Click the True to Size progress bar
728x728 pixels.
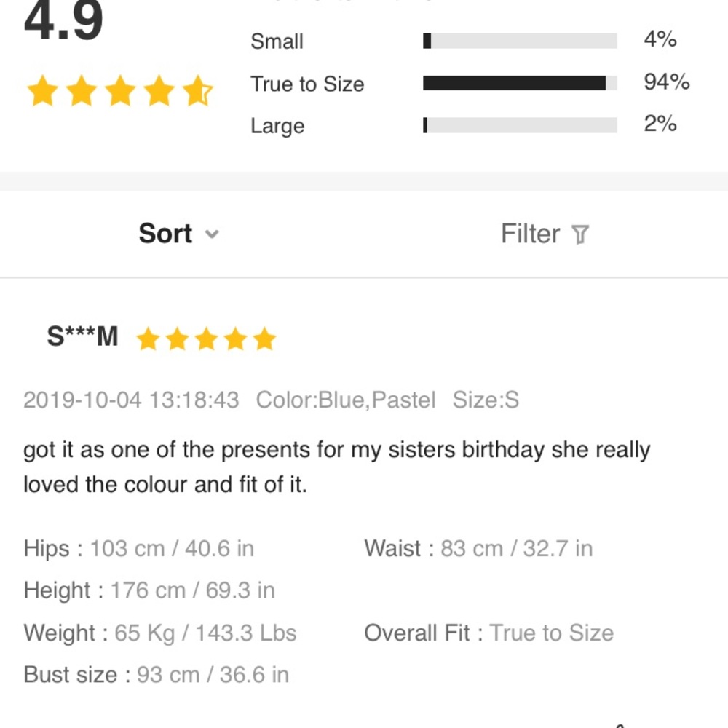(520, 83)
